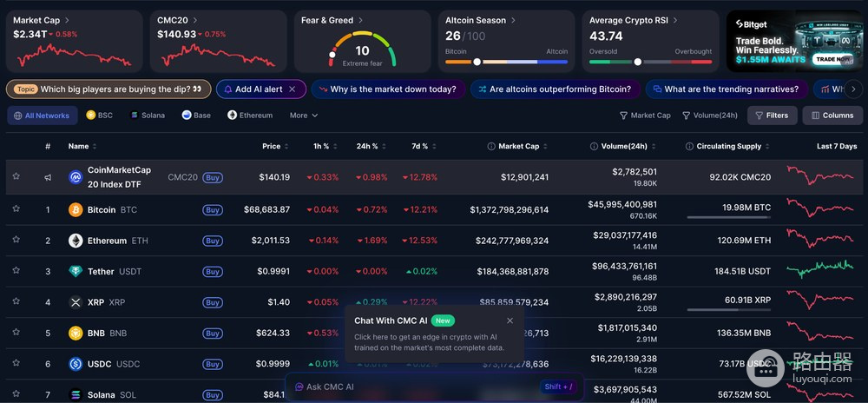Click Buy in the XRP row

tap(213, 302)
